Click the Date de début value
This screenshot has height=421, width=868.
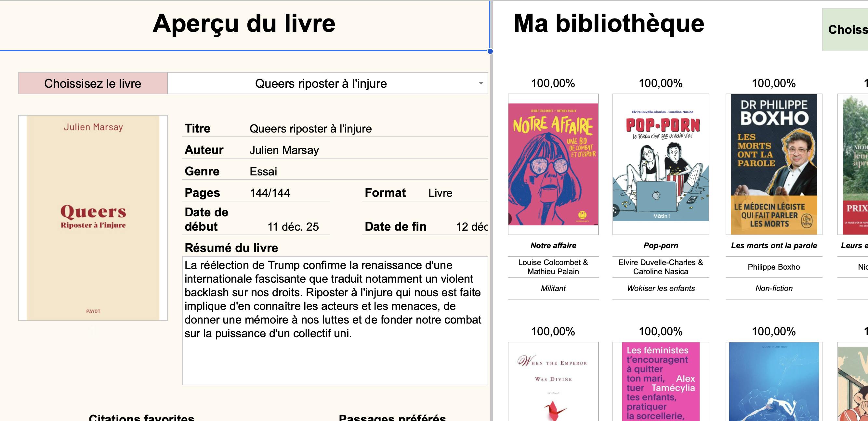pyautogui.click(x=293, y=227)
